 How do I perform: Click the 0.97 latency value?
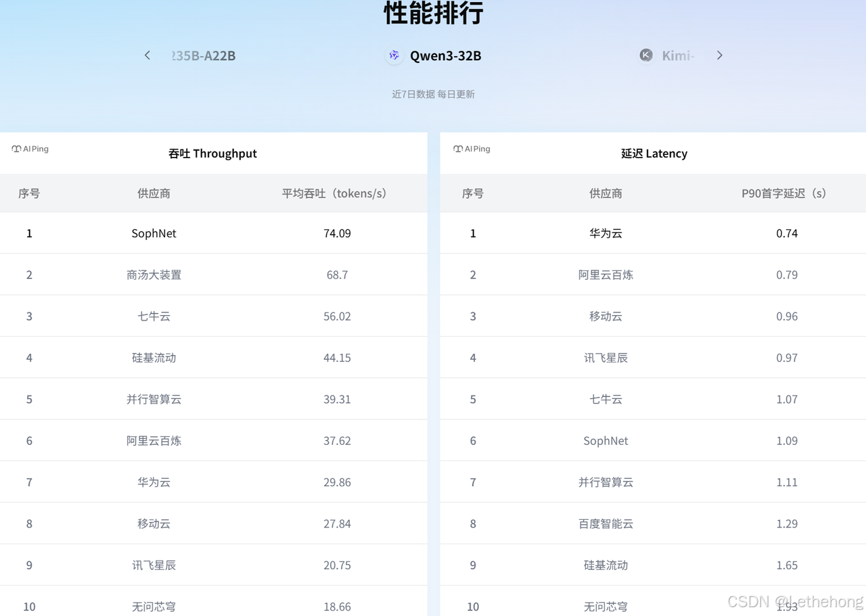pos(787,358)
